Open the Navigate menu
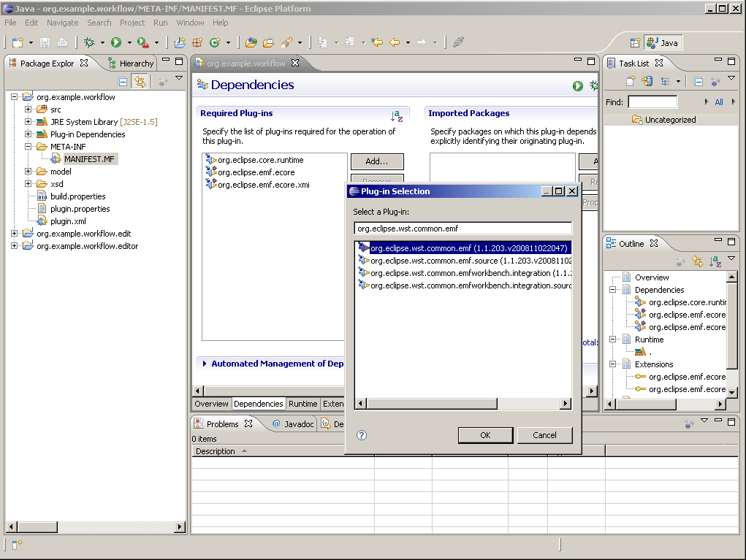Screen dimensions: 746x560 (x=62, y=23)
